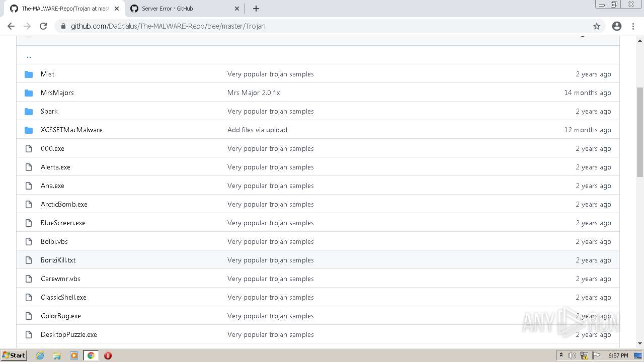Open the Ana.exe file link
Viewport: 644px width, 362px height.
(x=52, y=186)
